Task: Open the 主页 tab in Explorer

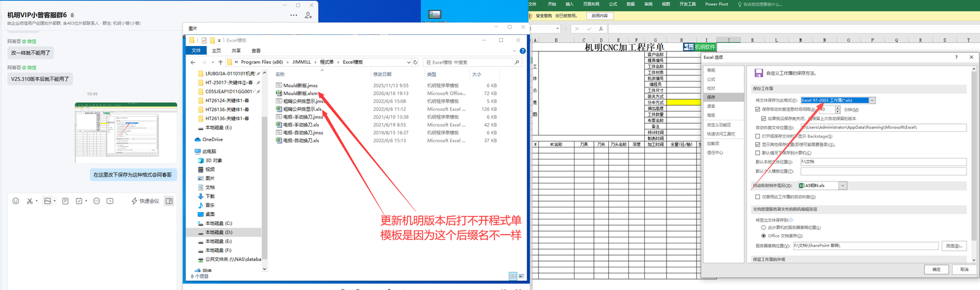Action: tap(216, 51)
